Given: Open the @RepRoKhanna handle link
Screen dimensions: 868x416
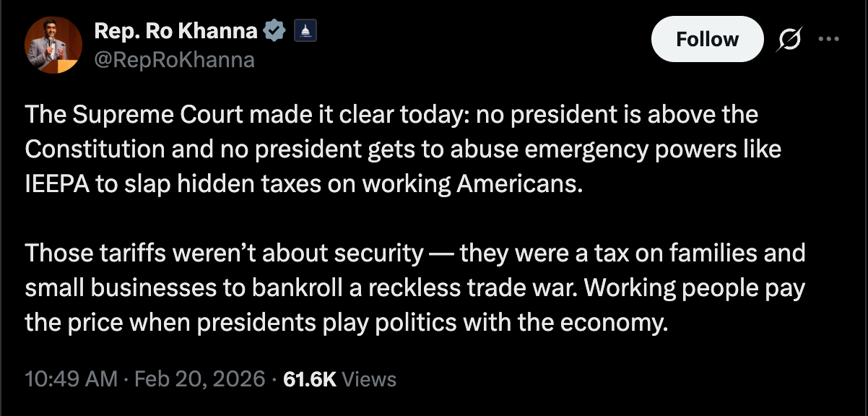Looking at the screenshot, I should [x=173, y=60].
